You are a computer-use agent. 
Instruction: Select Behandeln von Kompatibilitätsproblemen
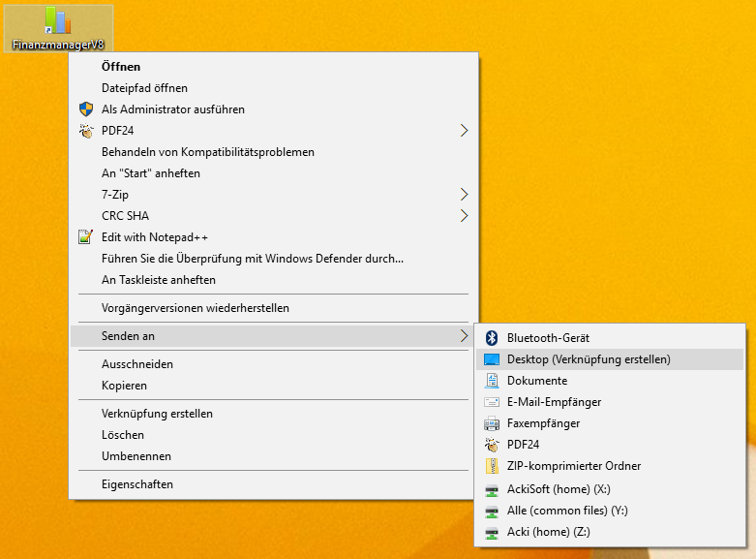273,151
